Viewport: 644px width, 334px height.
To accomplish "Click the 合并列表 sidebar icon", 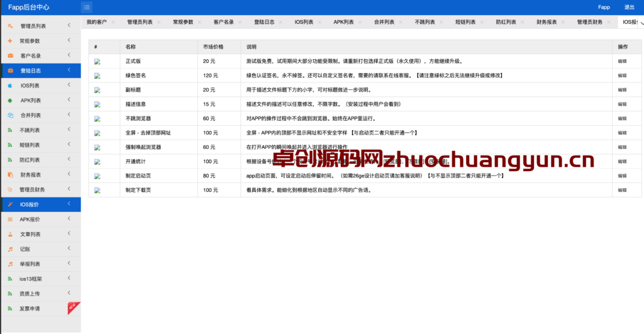I will click(x=10, y=115).
